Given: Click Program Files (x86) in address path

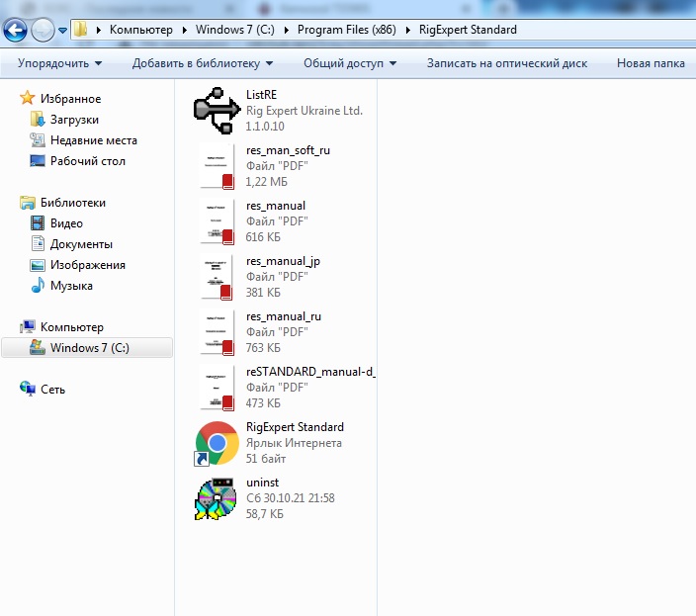Looking at the screenshot, I should 346,30.
